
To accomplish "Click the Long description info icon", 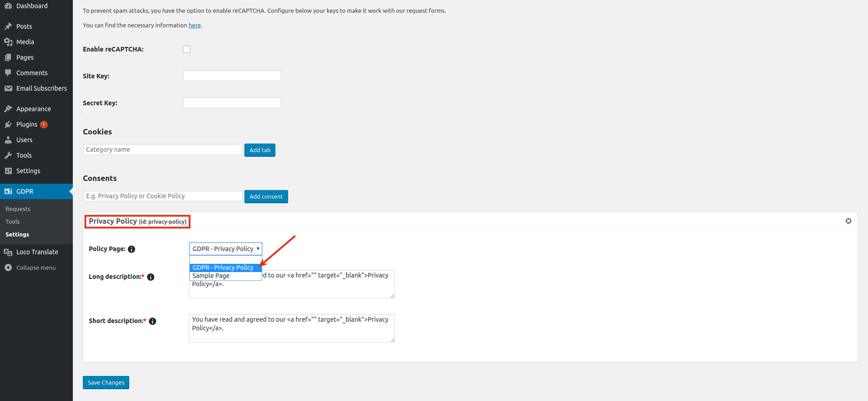I will point(151,277).
